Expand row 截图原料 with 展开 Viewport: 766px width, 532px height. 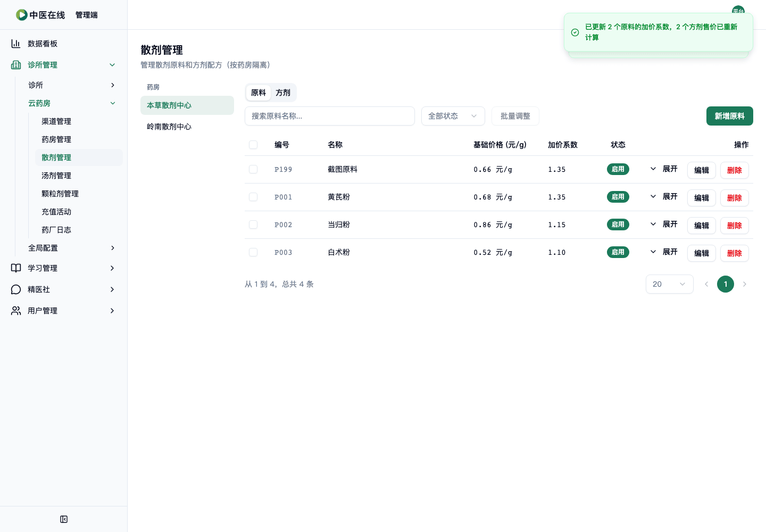[x=663, y=169]
